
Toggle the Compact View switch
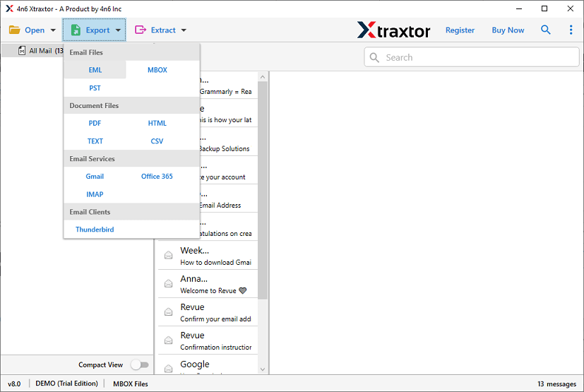(x=140, y=364)
